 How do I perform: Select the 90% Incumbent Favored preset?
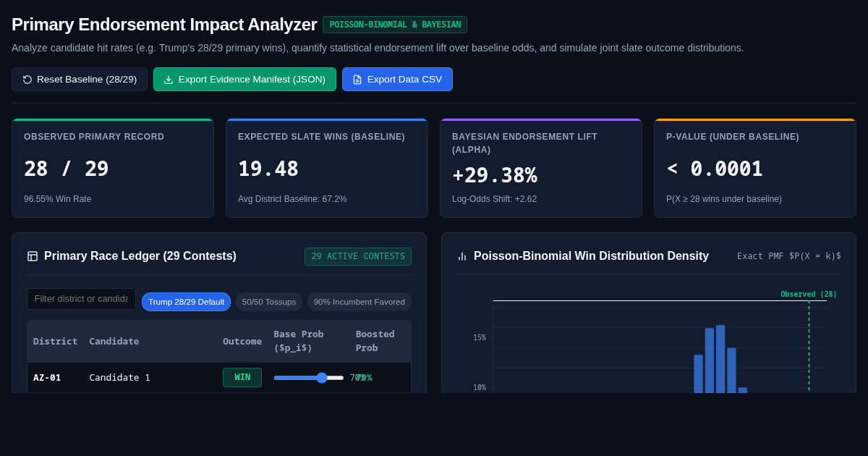(359, 302)
